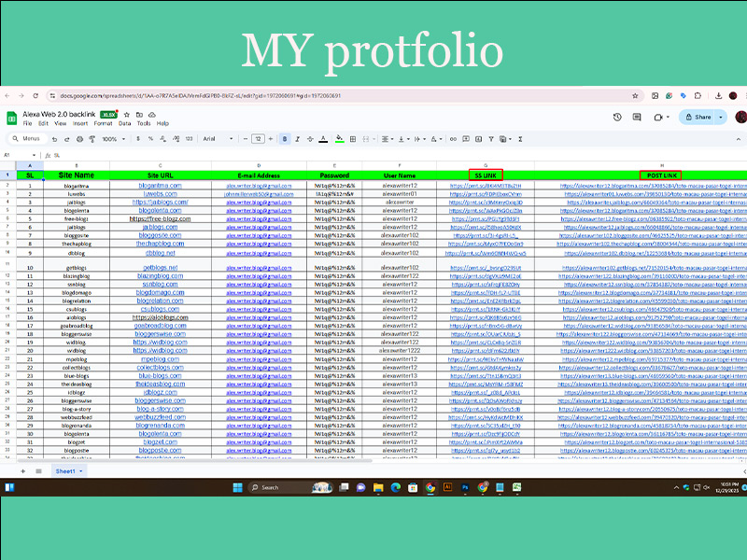Image resolution: width=747 pixels, height=560 pixels.
Task: Click the increase decimal places icon
Action: [176, 139]
